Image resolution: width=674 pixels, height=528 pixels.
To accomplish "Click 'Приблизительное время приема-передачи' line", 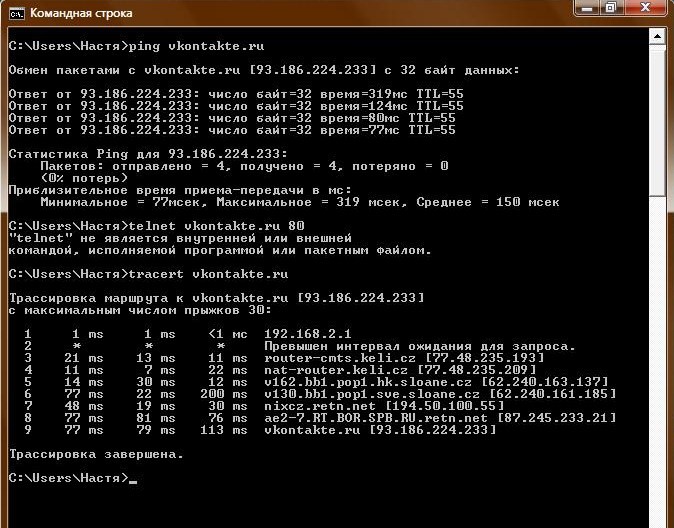I will [180, 190].
